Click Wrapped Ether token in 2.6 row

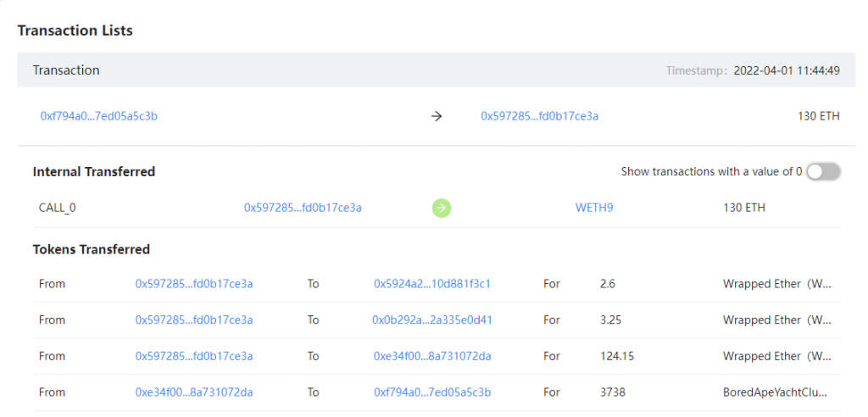click(777, 284)
